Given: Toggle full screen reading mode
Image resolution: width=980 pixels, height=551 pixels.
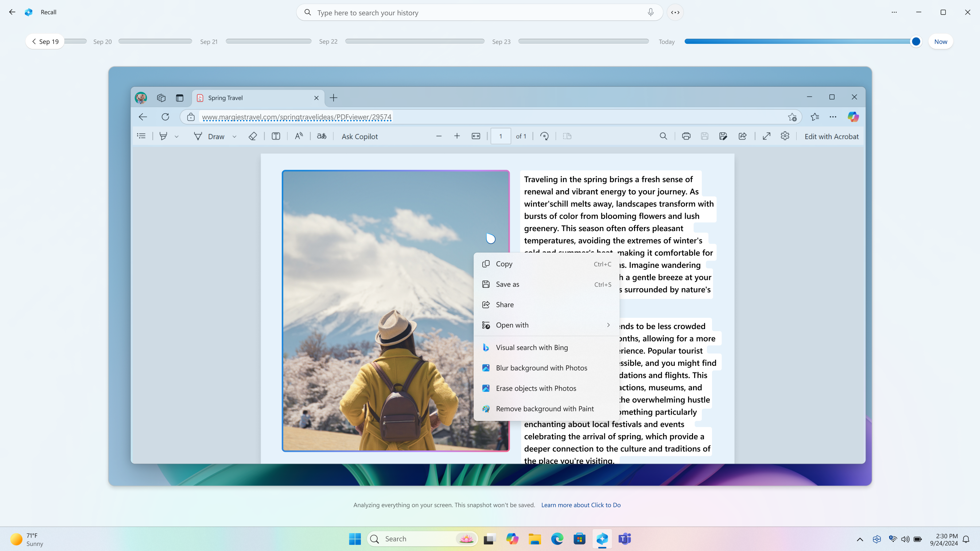Looking at the screenshot, I should click(767, 136).
